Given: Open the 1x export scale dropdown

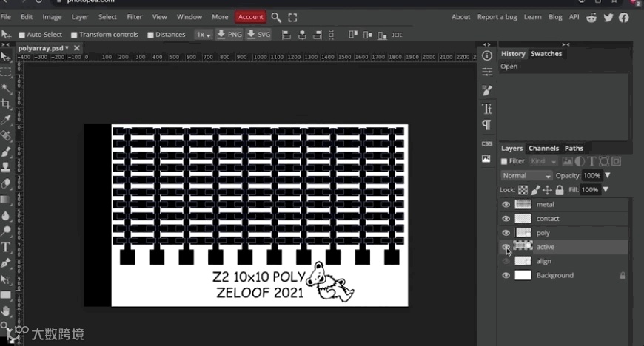Looking at the screenshot, I should 204,35.
